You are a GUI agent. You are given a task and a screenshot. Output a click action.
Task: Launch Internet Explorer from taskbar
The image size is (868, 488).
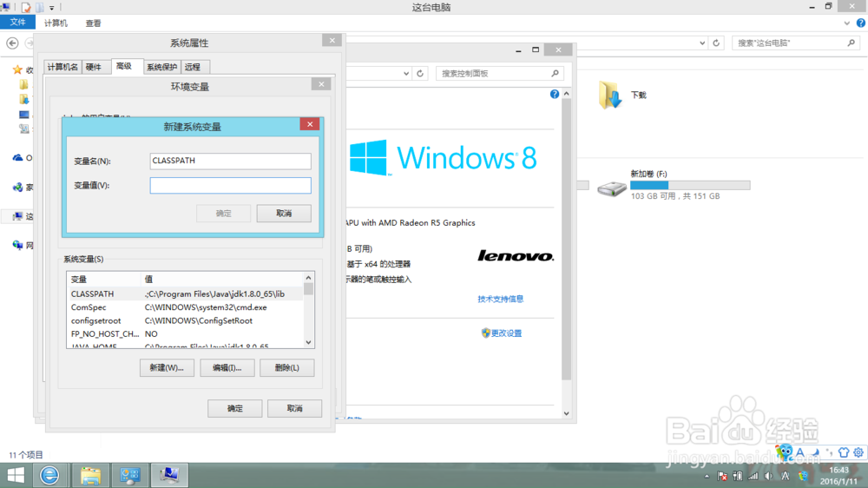click(49, 475)
